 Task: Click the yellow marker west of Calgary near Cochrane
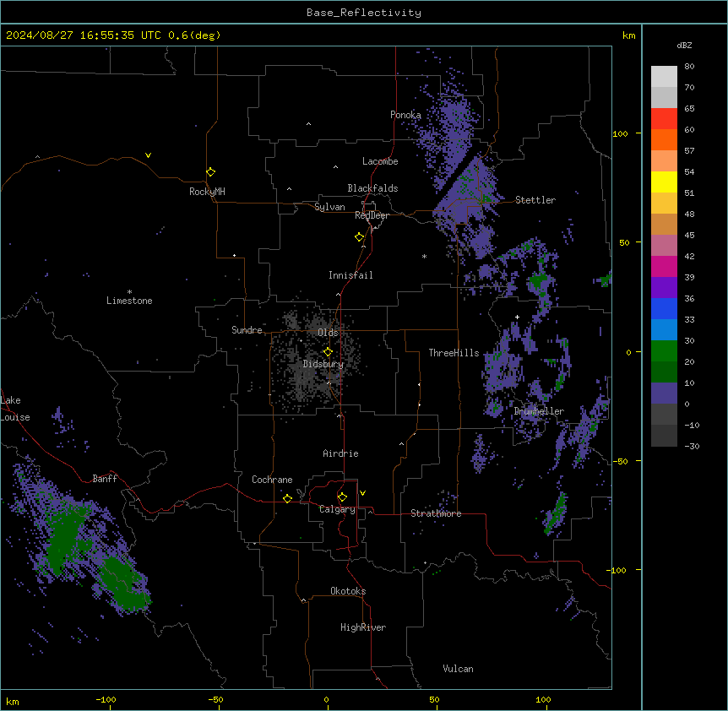point(288,498)
